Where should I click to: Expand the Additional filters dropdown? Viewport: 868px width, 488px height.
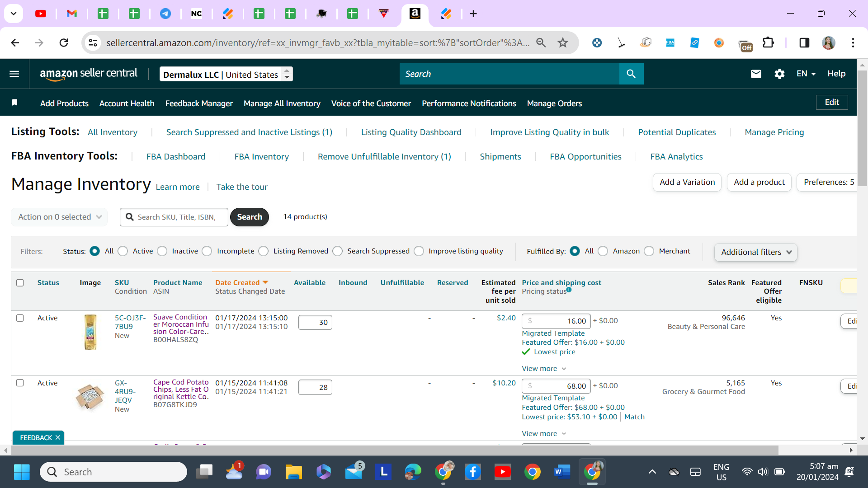(x=755, y=252)
